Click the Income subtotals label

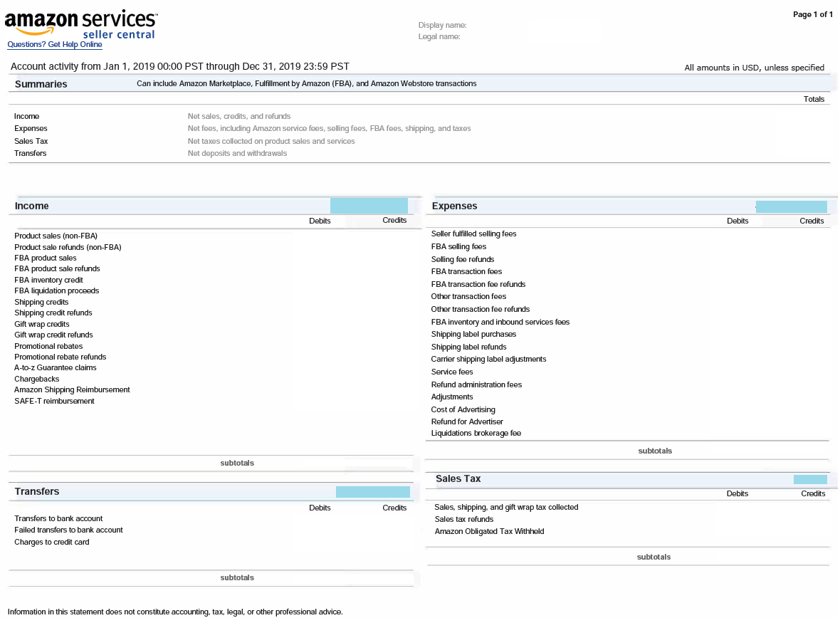click(x=237, y=463)
